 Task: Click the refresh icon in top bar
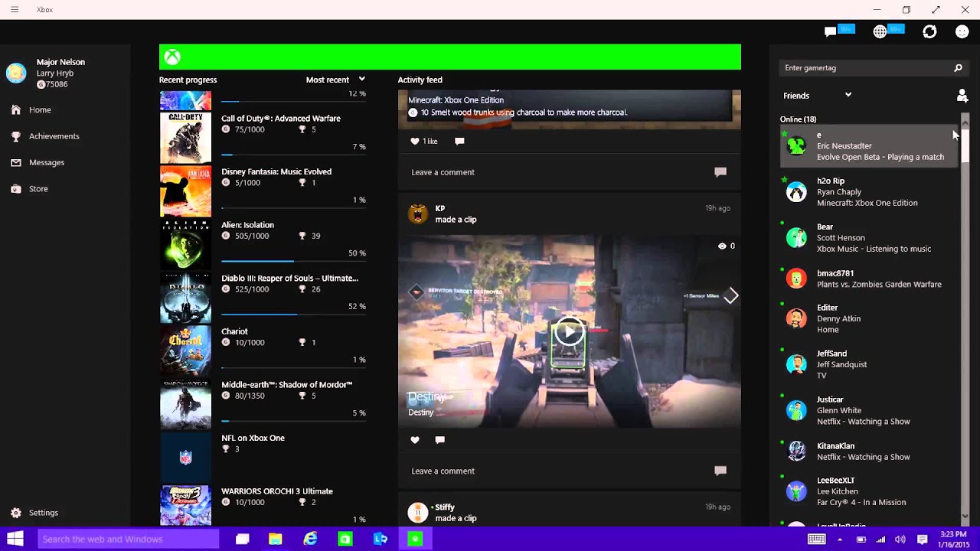929,31
